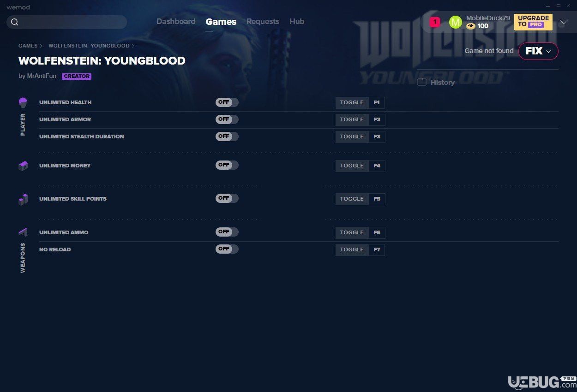This screenshot has width=577, height=392.
Task: Click the F1 hotkey key box
Action: [377, 102]
